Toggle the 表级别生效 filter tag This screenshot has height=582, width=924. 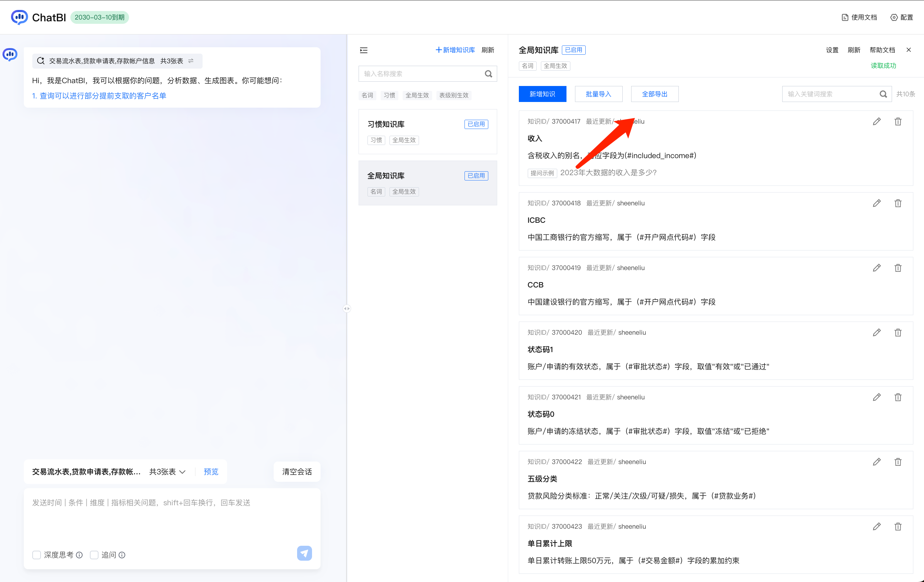pyautogui.click(x=453, y=95)
